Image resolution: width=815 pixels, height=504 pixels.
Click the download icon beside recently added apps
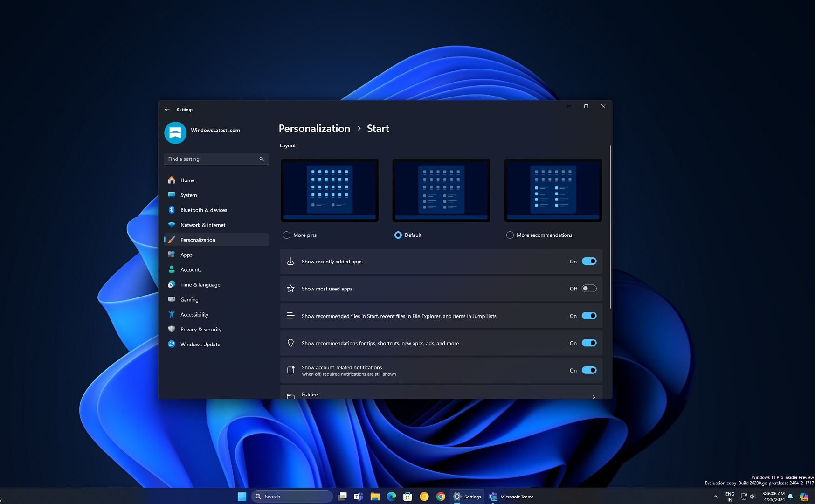290,262
